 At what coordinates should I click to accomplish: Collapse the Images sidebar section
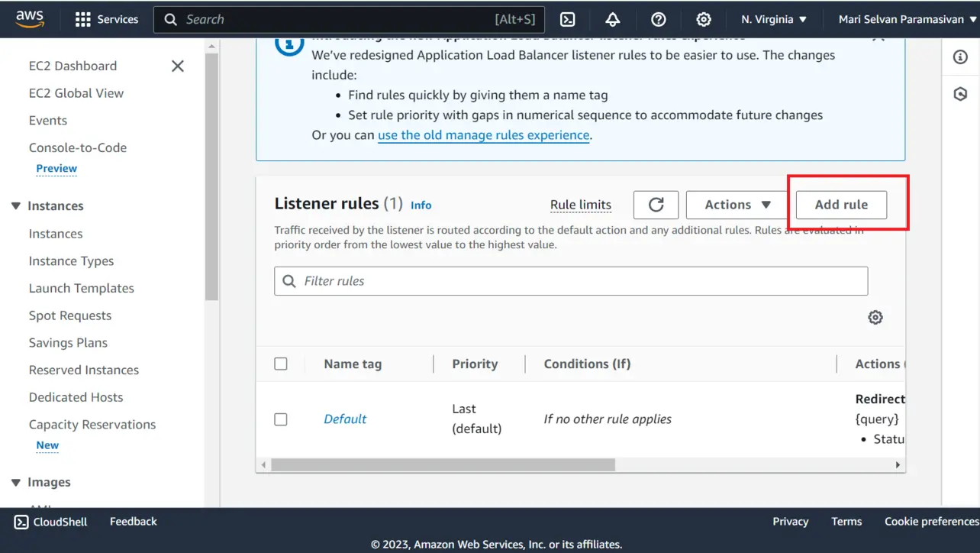[x=15, y=483]
